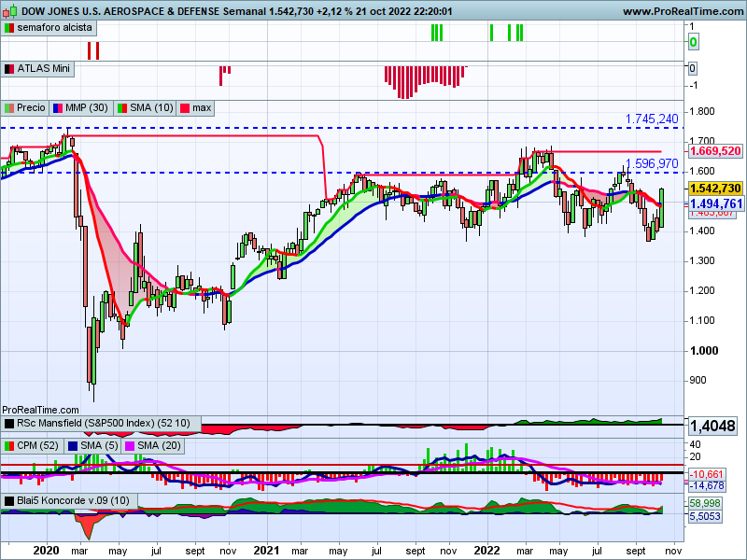This screenshot has width=747, height=560.
Task: Click the 58,998 Koncorde value tag
Action: [x=705, y=503]
